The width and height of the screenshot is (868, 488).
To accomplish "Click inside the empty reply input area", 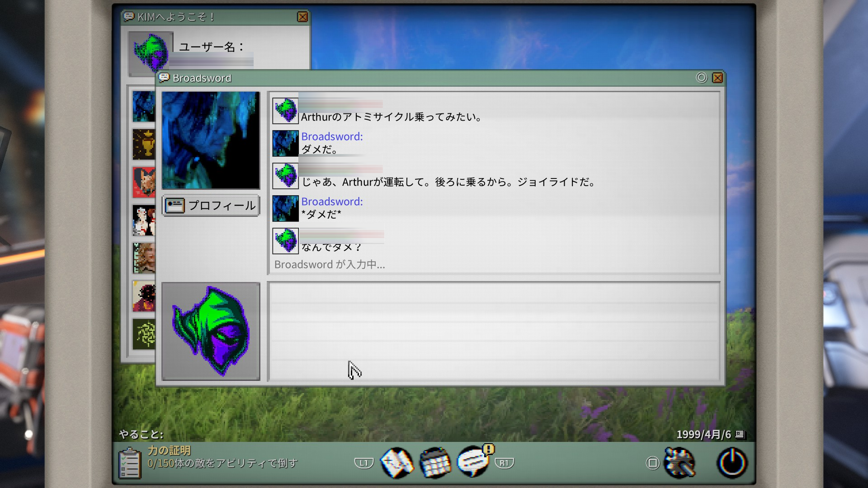I will tap(494, 331).
